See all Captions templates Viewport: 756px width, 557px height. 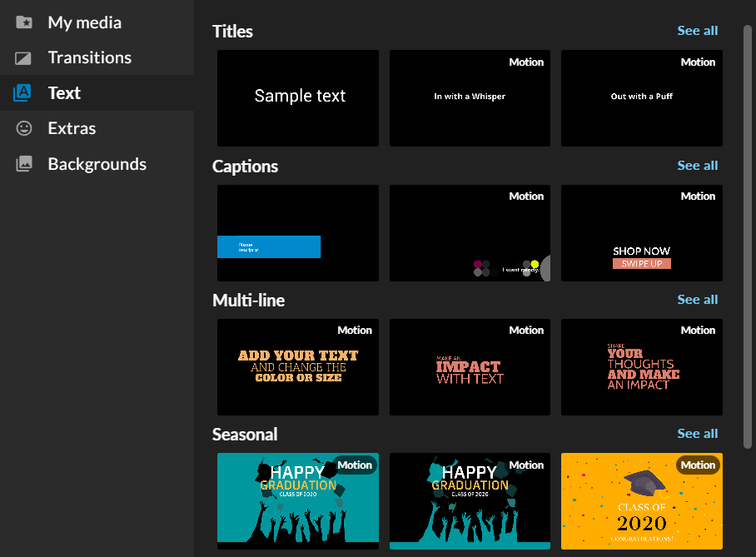coord(697,166)
